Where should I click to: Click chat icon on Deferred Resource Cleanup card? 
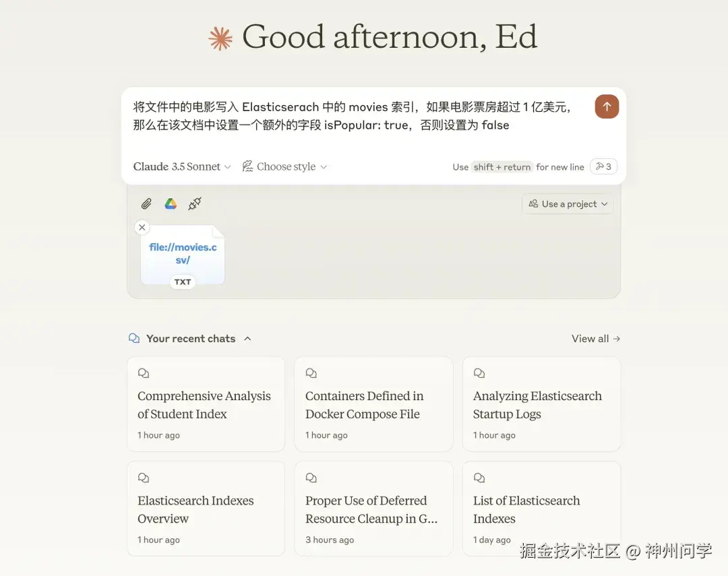(x=311, y=478)
